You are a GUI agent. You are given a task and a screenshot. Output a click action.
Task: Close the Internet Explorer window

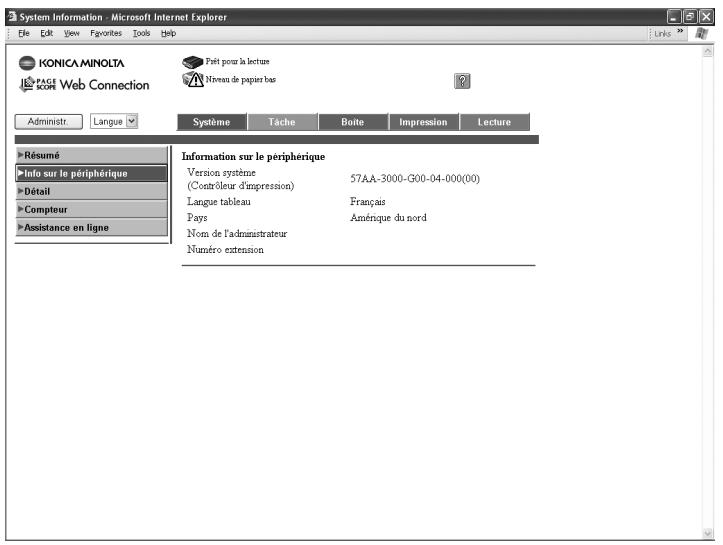pos(706,17)
